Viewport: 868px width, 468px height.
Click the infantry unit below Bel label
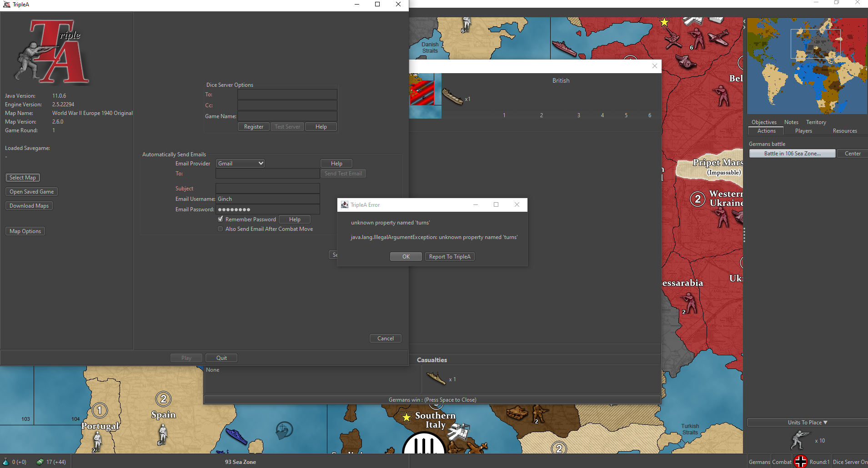click(x=722, y=96)
